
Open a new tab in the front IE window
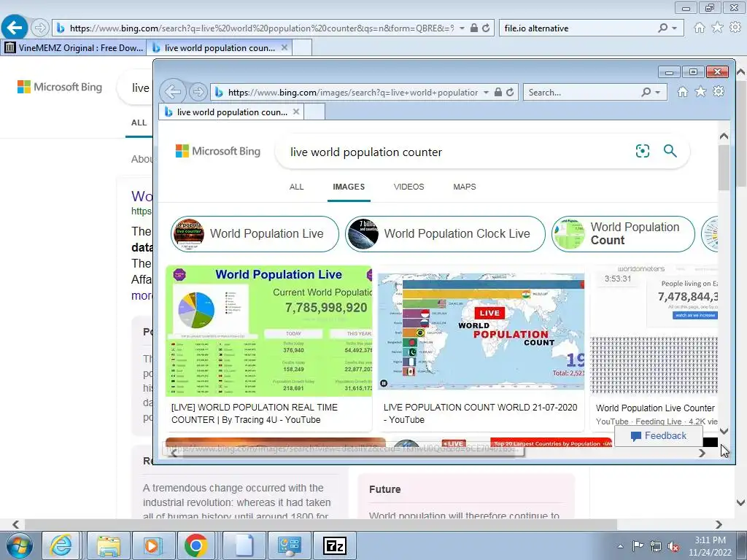[x=314, y=112]
